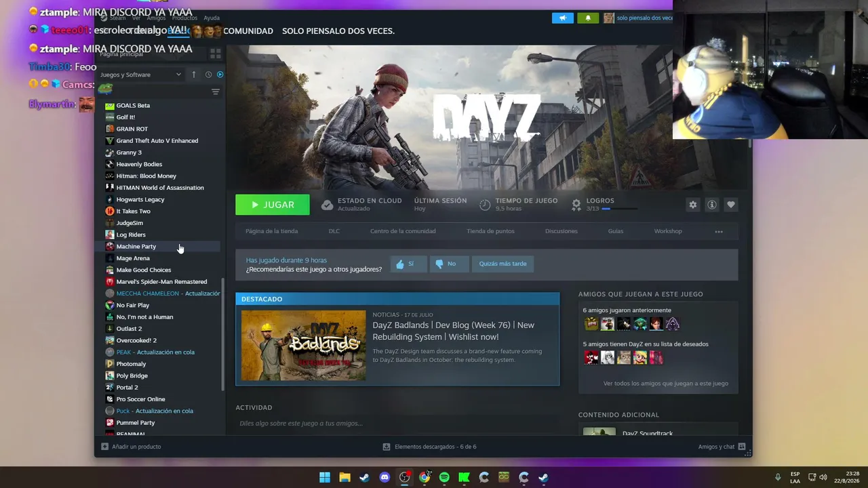Viewport: 868px width, 488px height.
Task: Open the Workshop tab
Action: click(668, 231)
